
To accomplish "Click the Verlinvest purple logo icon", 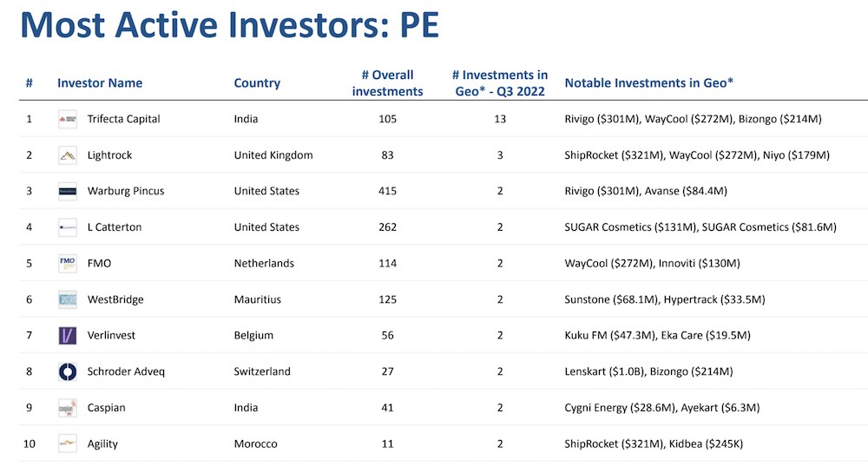I will 68,335.
